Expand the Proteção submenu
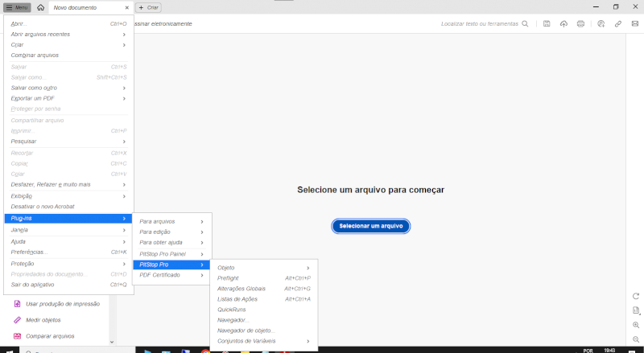 [68, 264]
